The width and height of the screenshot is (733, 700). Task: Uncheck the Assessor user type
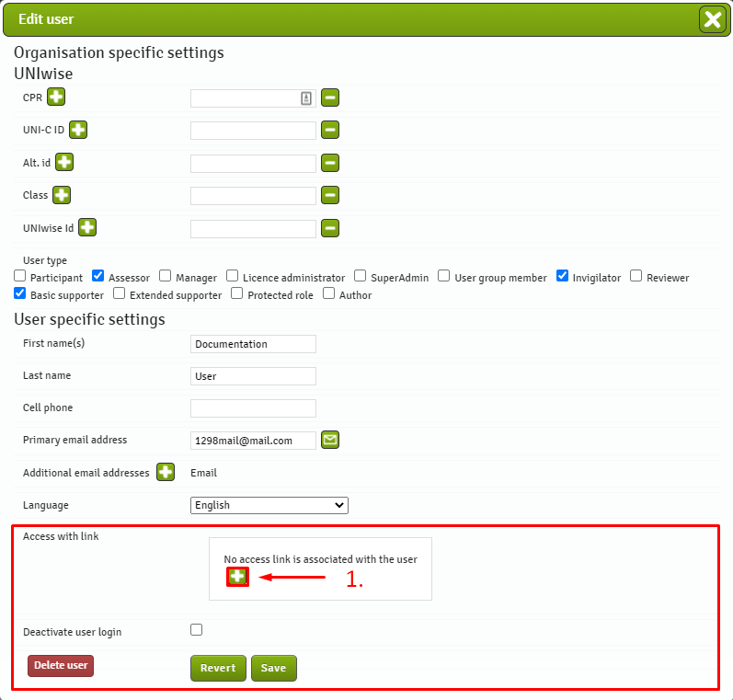[98, 276]
